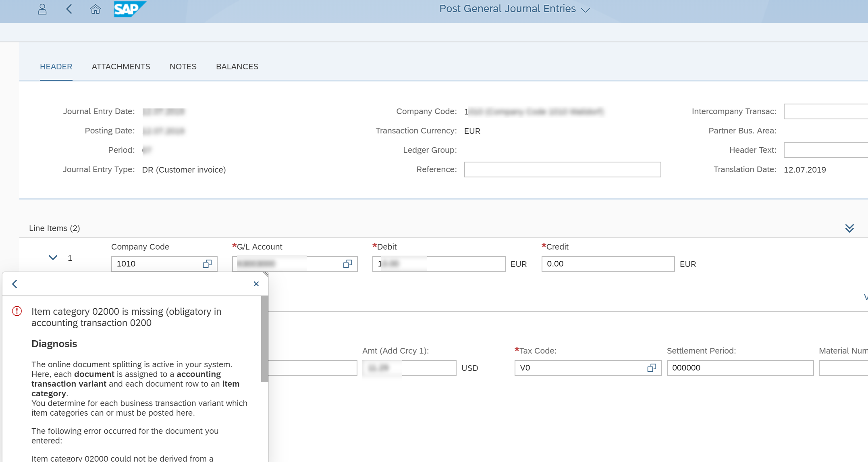Screen dimensions: 868x462
Task: Click the red error icon in message
Action: [17, 311]
